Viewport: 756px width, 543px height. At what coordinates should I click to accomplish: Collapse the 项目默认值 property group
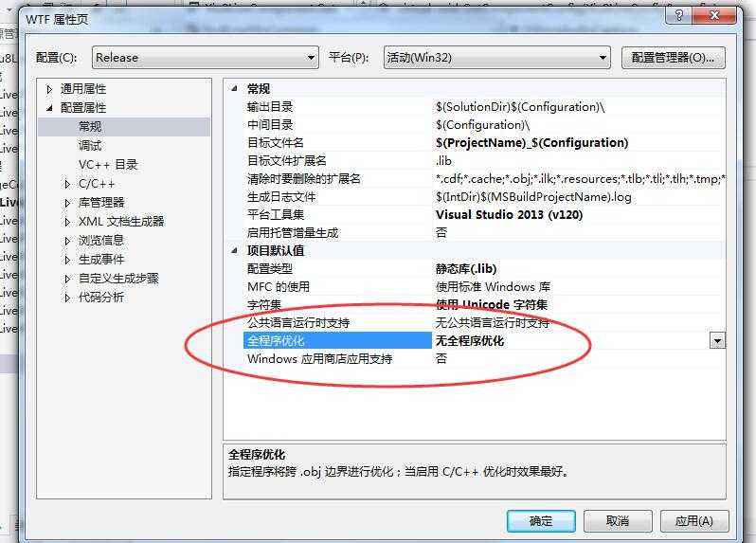coord(234,251)
